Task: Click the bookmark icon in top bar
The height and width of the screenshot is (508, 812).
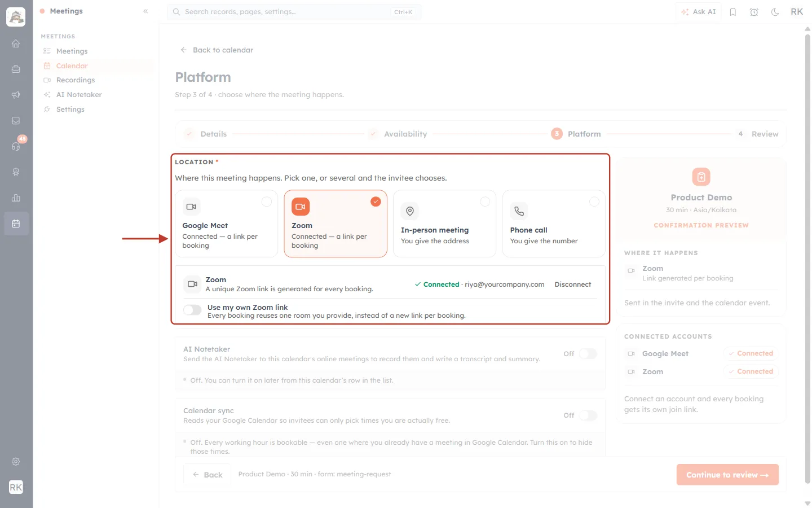Action: [x=733, y=12]
